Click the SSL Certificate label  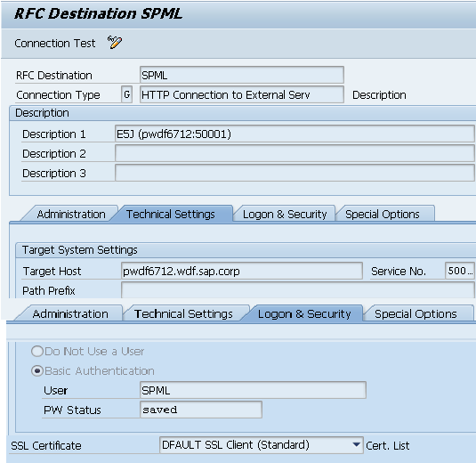46,445
